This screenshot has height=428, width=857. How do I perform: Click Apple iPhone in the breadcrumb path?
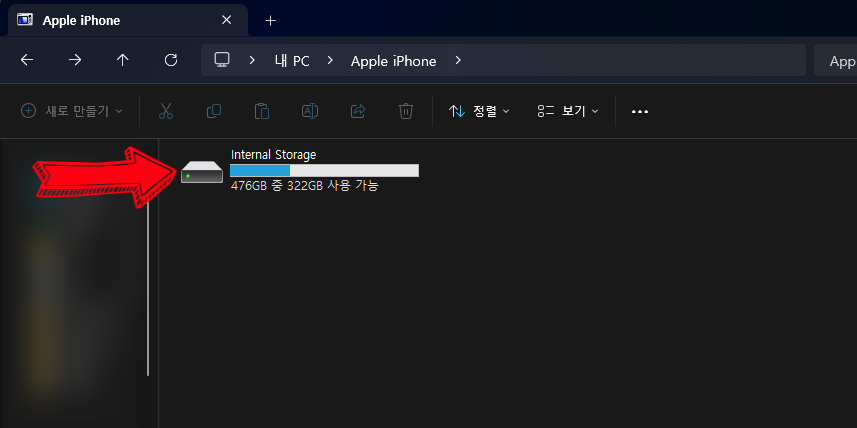[394, 61]
